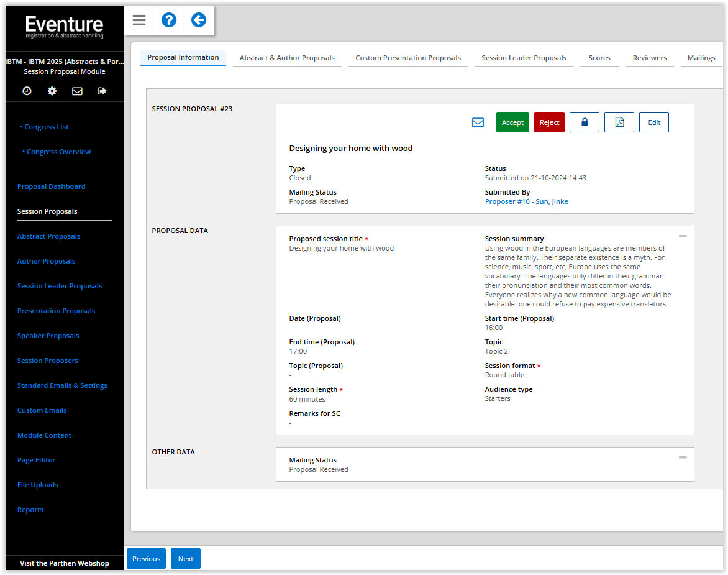Open proposer link Sun, Jinke
This screenshot has width=728, height=575.
526,201
